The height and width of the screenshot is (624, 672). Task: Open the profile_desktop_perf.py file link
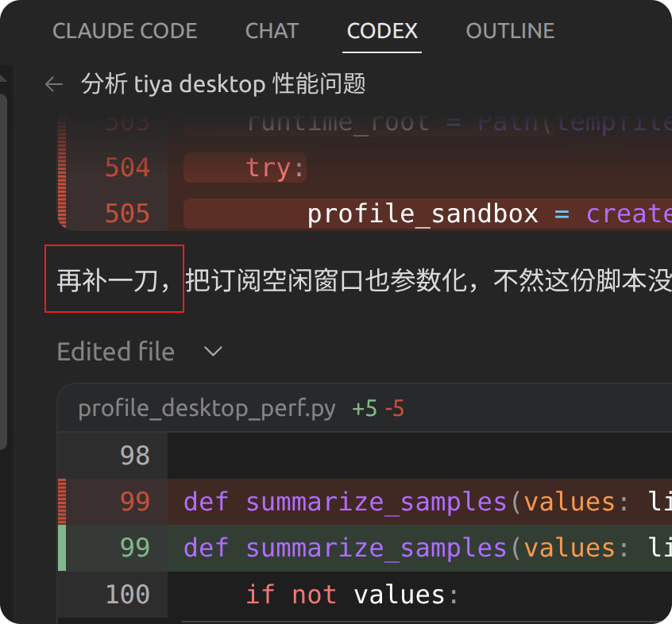click(207, 408)
